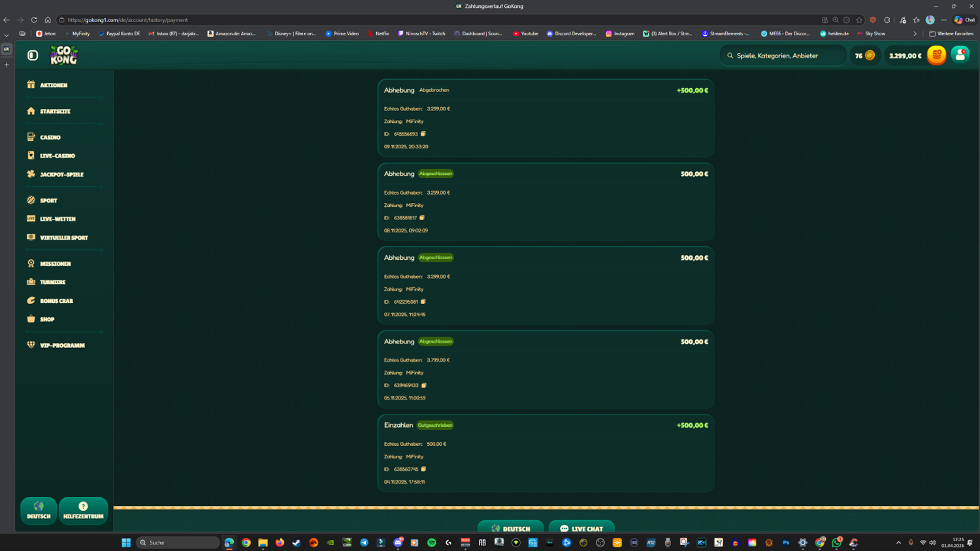
Task: Click the search field for games
Action: coord(784,56)
